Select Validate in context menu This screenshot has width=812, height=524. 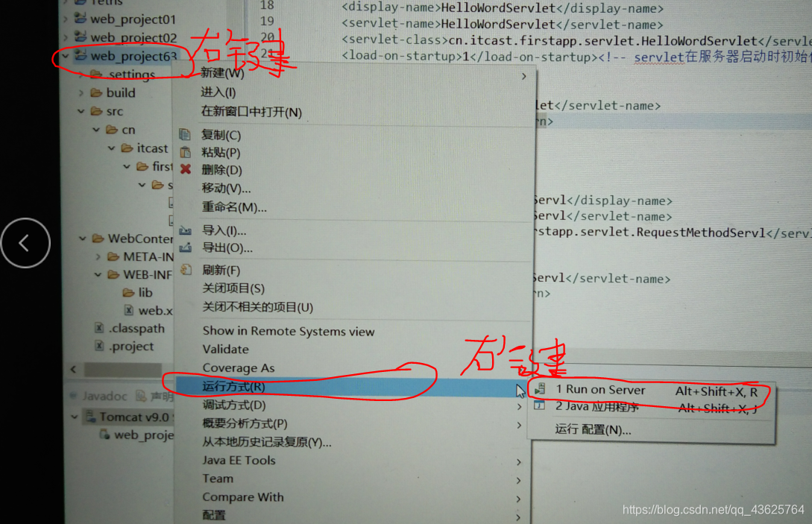(355, 349)
